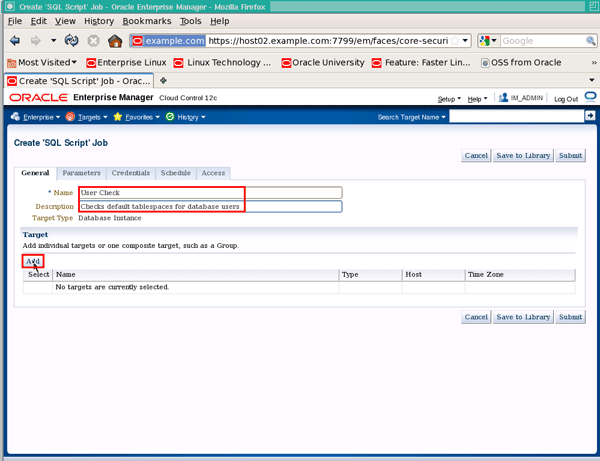Switch to the Credentials tab
Viewport: 600px width, 461px height.
click(x=131, y=173)
